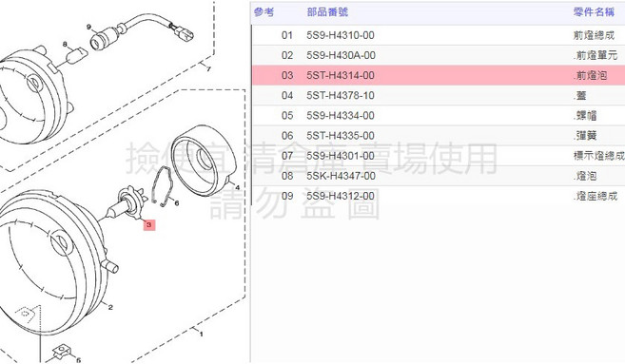Click reference number 03 in table

point(287,75)
